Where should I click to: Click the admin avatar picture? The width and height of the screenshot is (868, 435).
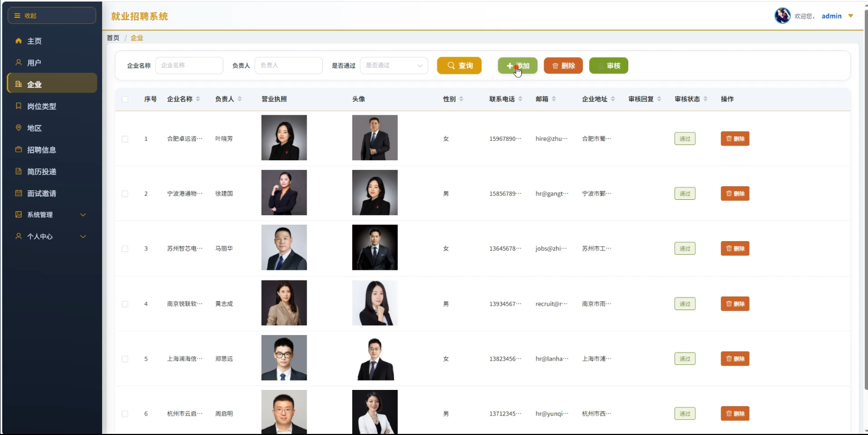pyautogui.click(x=782, y=16)
